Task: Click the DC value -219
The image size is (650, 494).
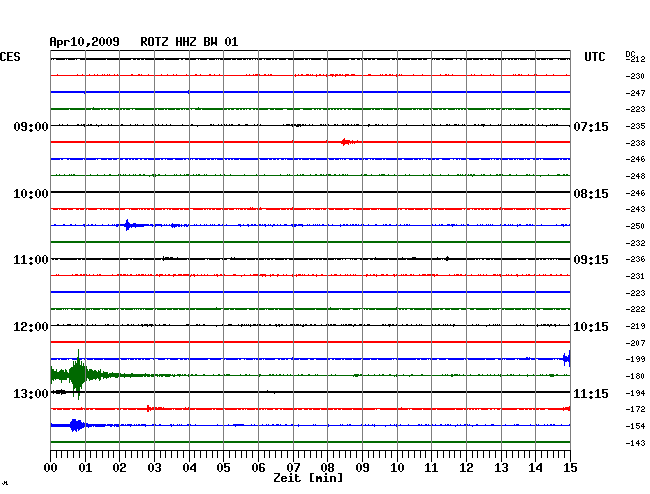Action: (x=635, y=326)
